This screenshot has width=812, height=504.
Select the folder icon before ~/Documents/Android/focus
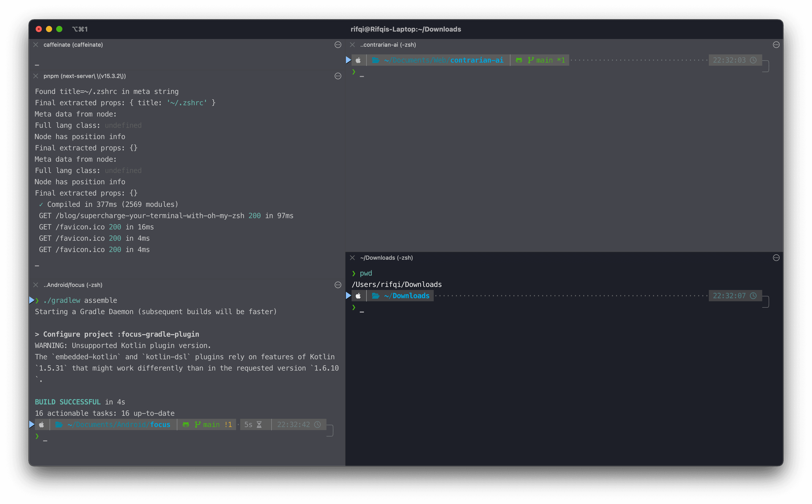[x=59, y=424]
